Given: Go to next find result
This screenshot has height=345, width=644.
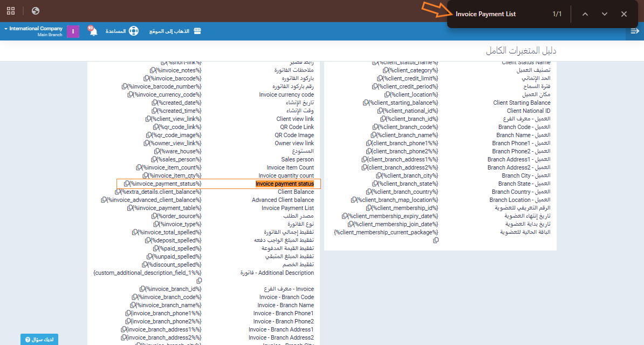Looking at the screenshot, I should click(x=605, y=14).
